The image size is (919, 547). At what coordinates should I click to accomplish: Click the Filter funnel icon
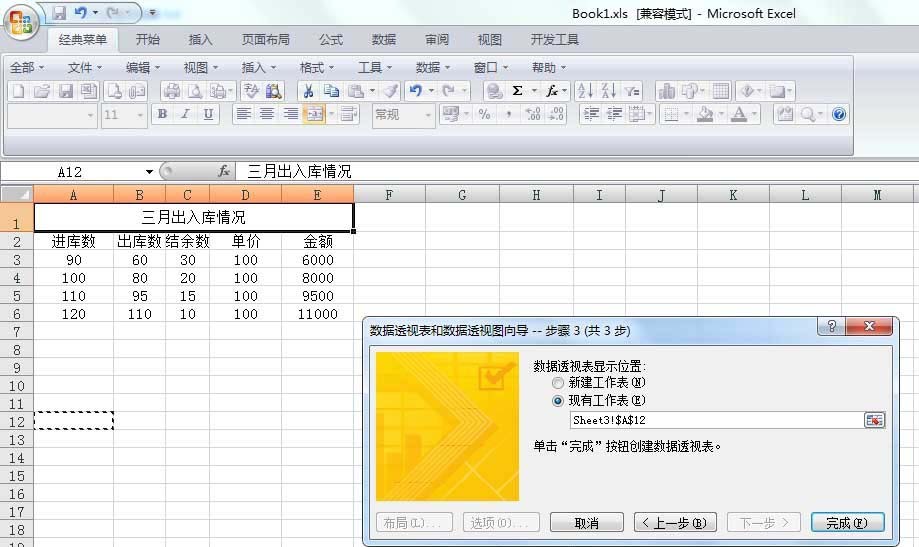tap(632, 91)
